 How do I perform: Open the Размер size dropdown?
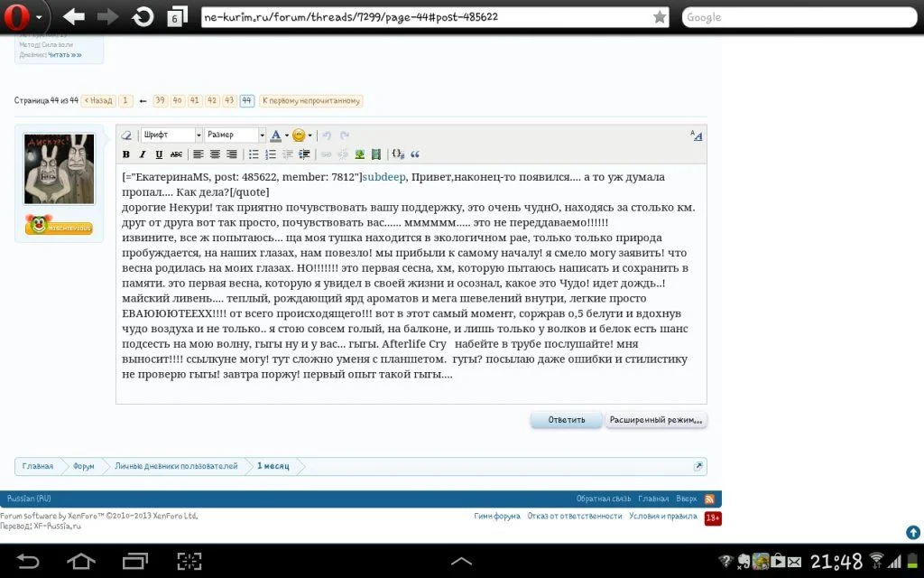point(236,135)
